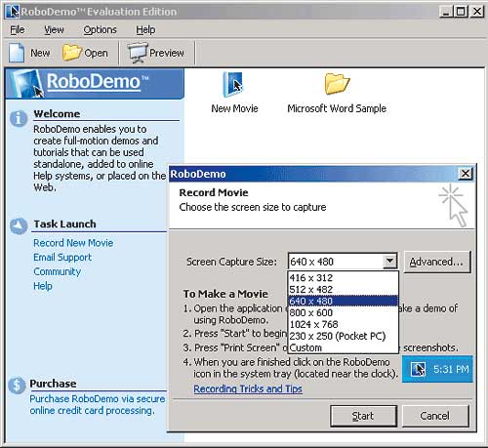Select 512 x 482 from the list
The image size is (488, 448).
[344, 289]
